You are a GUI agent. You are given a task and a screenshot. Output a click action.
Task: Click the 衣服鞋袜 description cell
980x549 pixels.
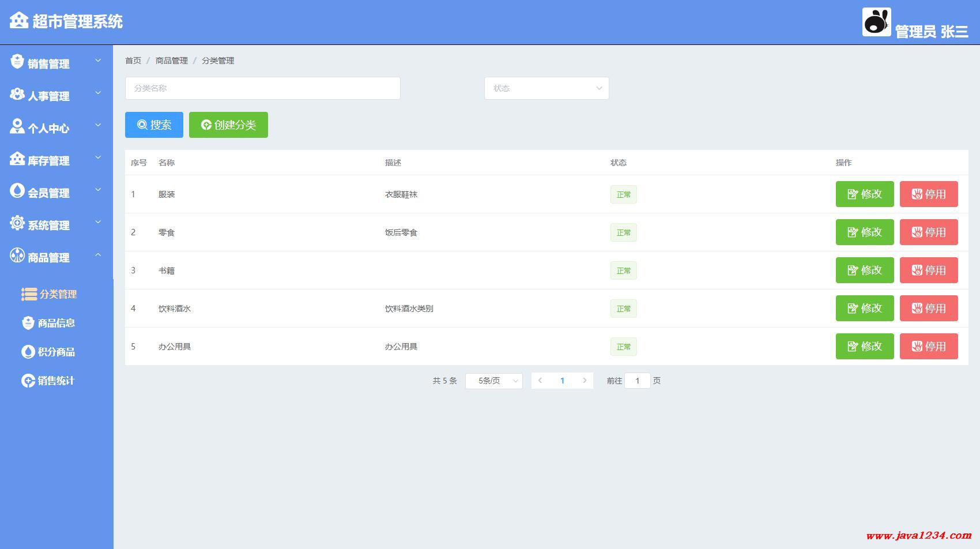[401, 194]
